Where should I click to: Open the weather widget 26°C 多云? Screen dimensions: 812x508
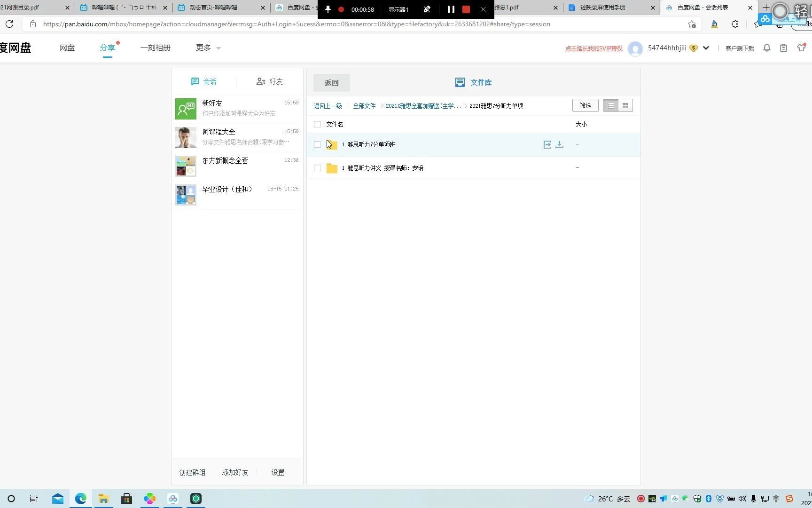(x=607, y=499)
